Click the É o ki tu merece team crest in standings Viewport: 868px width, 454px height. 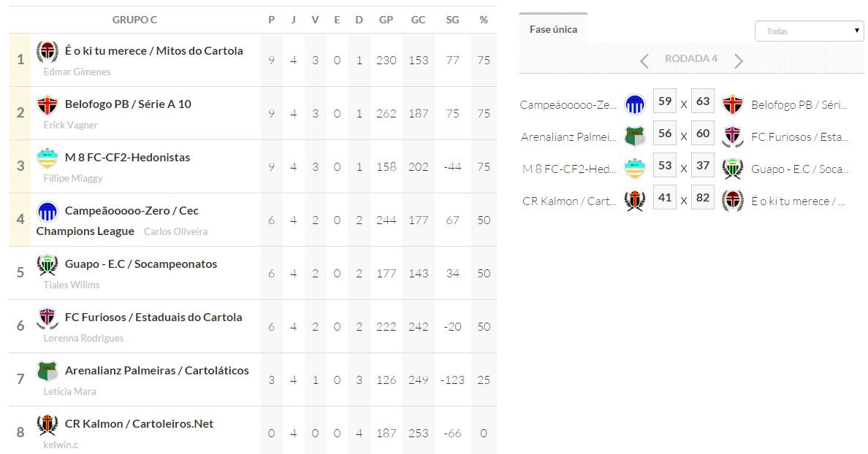pos(47,52)
